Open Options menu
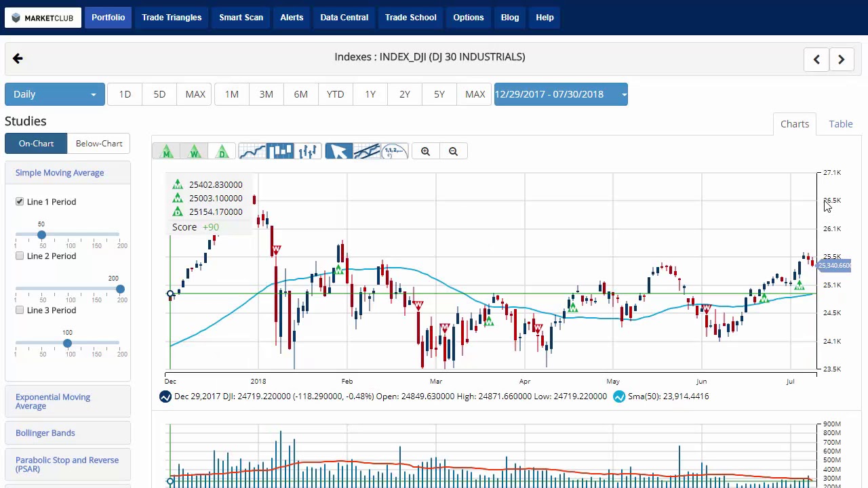The image size is (868, 488). point(469,18)
